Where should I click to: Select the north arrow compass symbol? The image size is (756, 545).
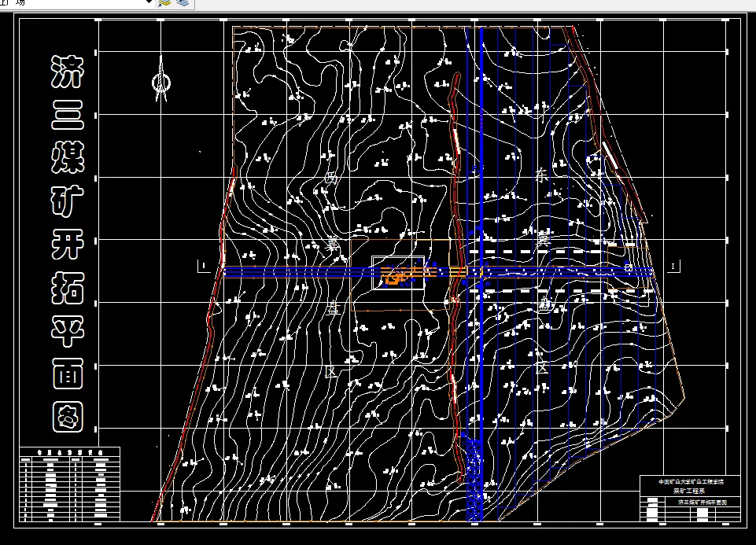tap(161, 79)
